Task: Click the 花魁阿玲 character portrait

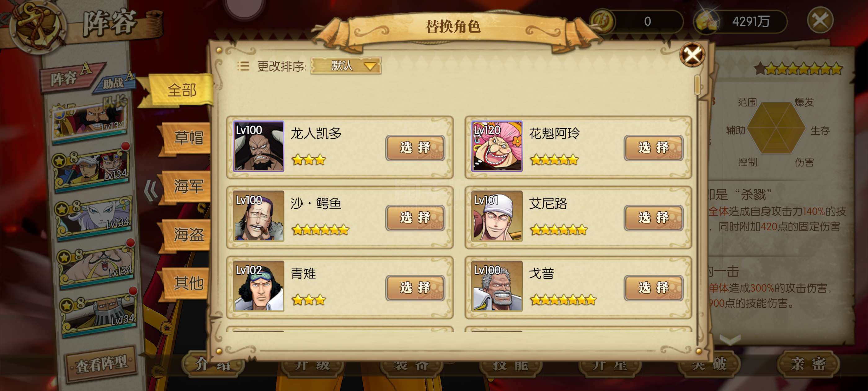Action: [497, 146]
